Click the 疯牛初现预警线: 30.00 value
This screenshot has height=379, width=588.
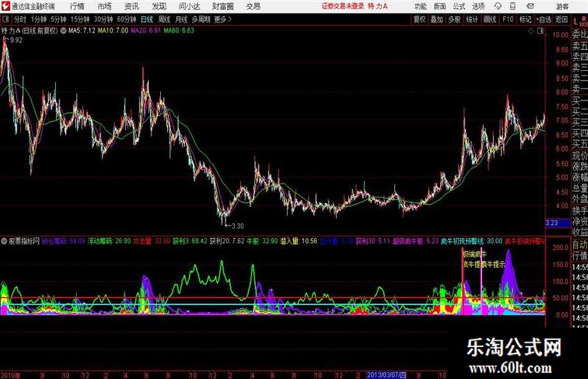(x=472, y=241)
